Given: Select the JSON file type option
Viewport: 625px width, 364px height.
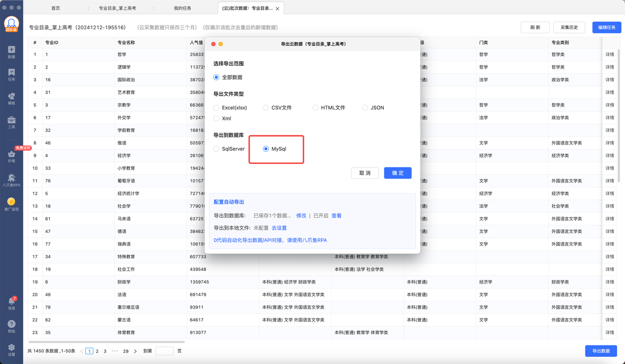Looking at the screenshot, I should pos(365,107).
